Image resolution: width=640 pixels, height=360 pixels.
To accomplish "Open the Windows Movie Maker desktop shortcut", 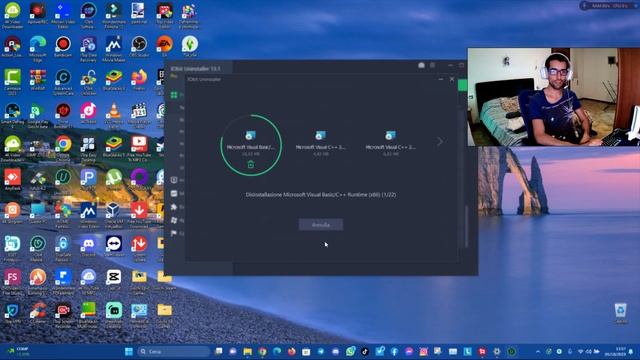I will point(113,48).
